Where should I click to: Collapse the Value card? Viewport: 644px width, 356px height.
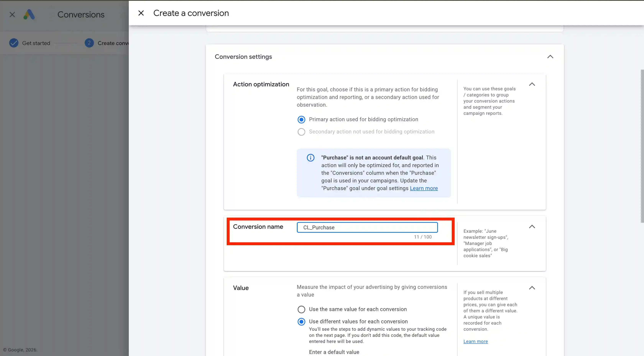click(x=532, y=288)
